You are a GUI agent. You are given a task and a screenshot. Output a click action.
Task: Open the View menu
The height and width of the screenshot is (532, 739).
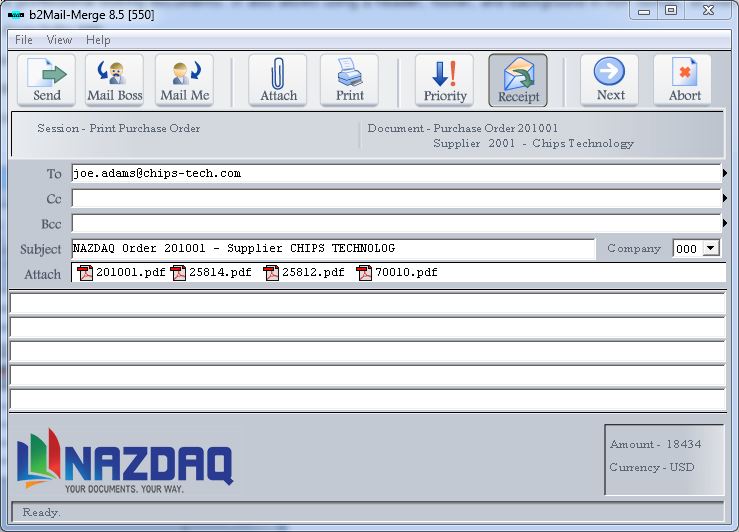coord(60,40)
